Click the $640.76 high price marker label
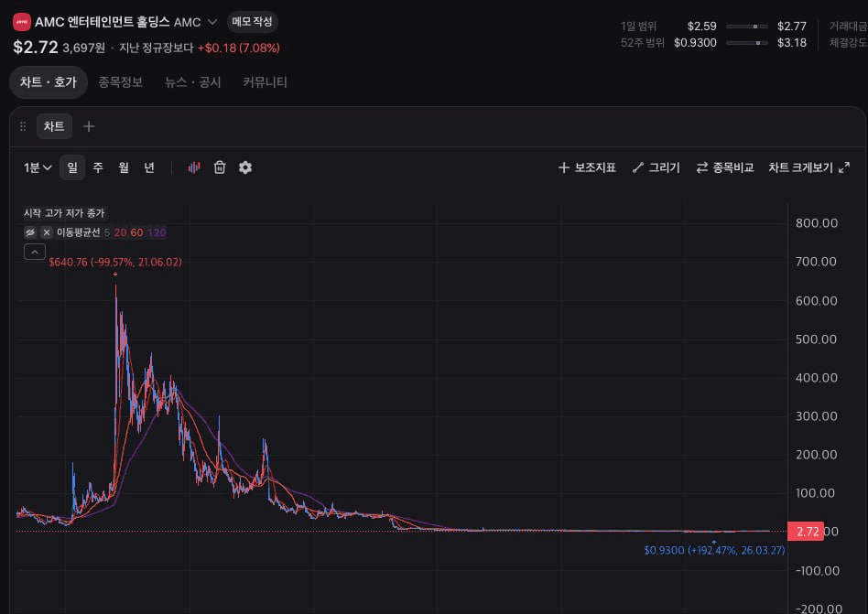This screenshot has height=614, width=868. pyautogui.click(x=115, y=263)
